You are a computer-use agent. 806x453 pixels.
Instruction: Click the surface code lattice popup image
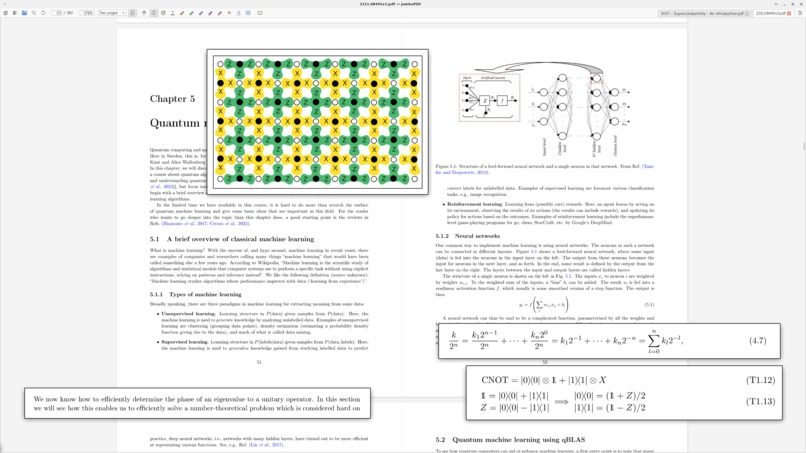pyautogui.click(x=318, y=122)
